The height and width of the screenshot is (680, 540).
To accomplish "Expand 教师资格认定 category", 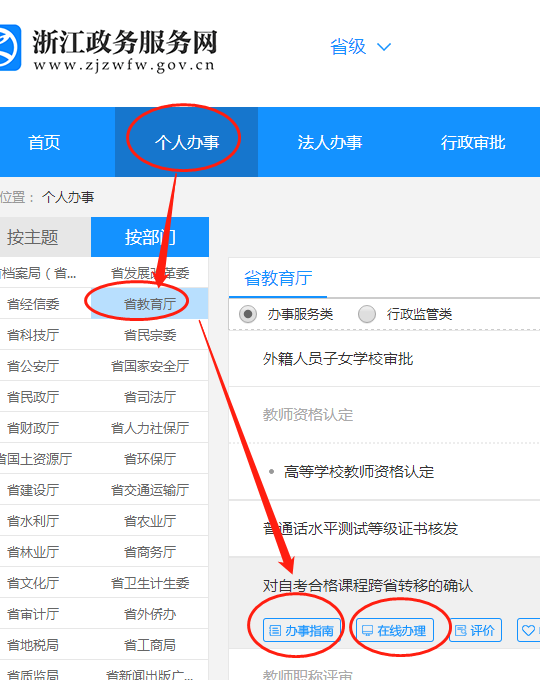I will [x=308, y=415].
